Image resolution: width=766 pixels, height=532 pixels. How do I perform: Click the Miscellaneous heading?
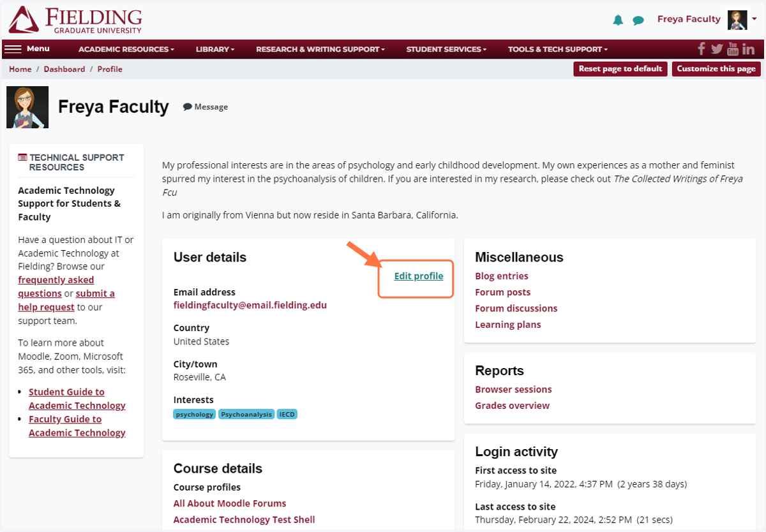tap(519, 258)
